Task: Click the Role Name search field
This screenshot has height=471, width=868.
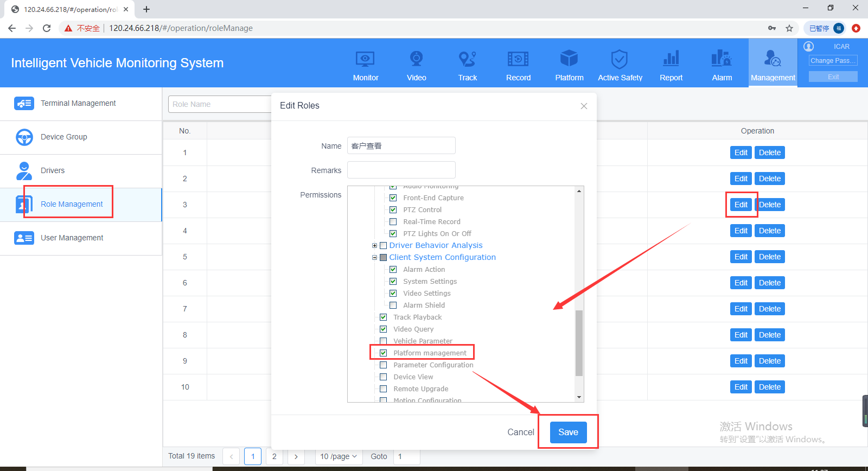Action: coord(220,104)
